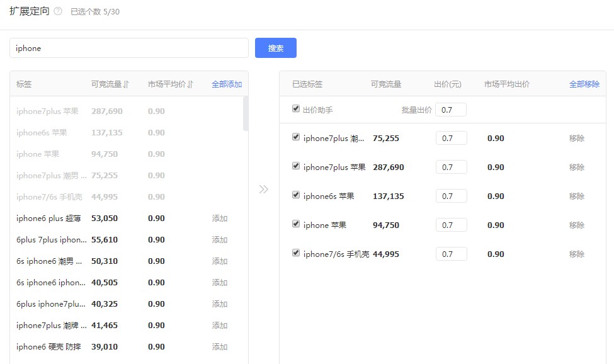Uncheck the iphone6s 苹果 selected label
The height and width of the screenshot is (364, 614).
click(x=296, y=195)
